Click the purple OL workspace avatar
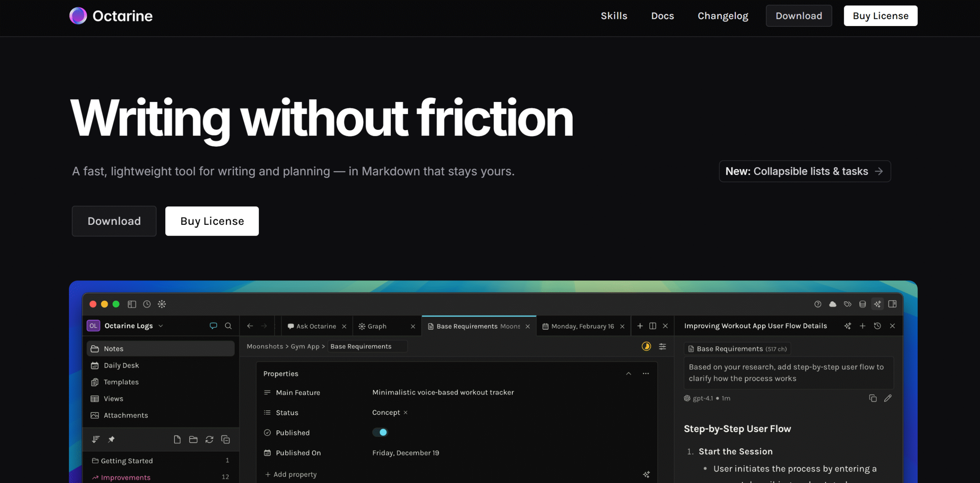The width and height of the screenshot is (980, 483). [93, 326]
